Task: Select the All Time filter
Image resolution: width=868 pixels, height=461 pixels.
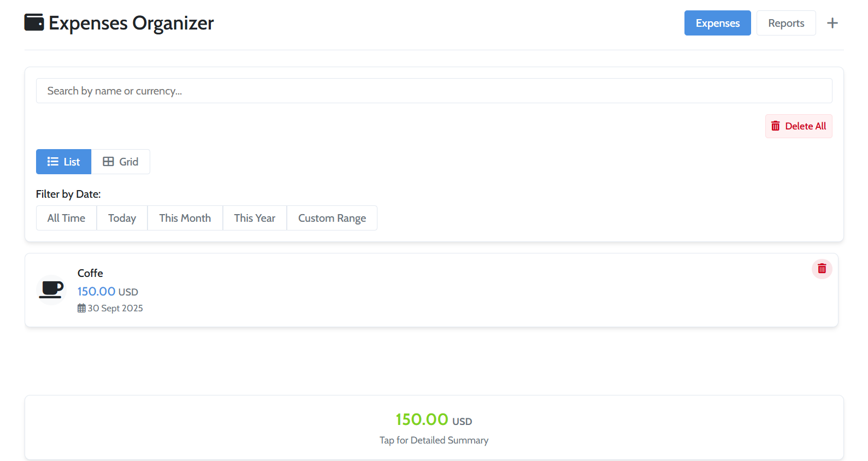Action: coord(66,217)
